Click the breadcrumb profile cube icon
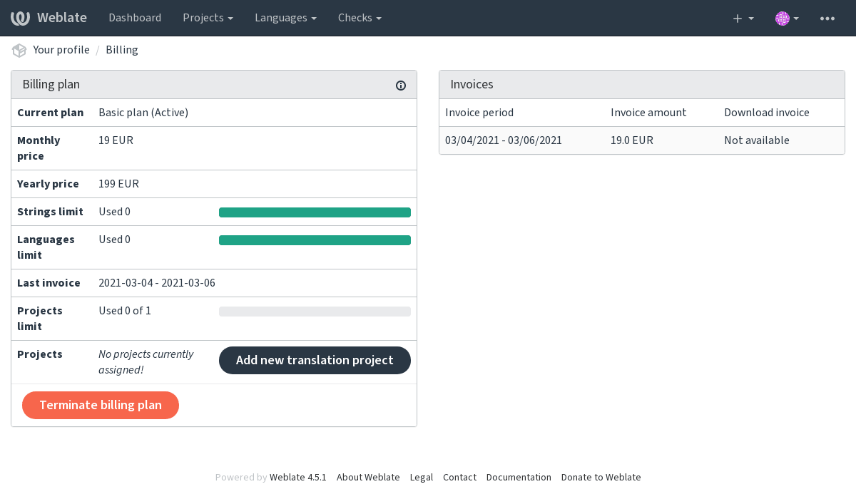This screenshot has height=504, width=856. 19,50
